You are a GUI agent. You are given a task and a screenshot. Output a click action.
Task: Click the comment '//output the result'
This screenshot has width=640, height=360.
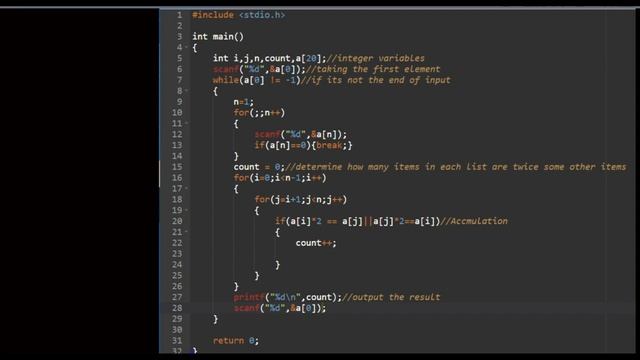coord(391,297)
